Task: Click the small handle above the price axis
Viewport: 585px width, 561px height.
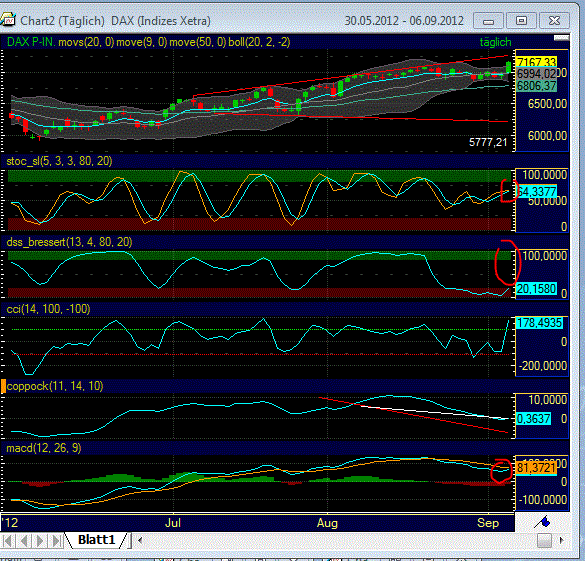Action: point(561,38)
